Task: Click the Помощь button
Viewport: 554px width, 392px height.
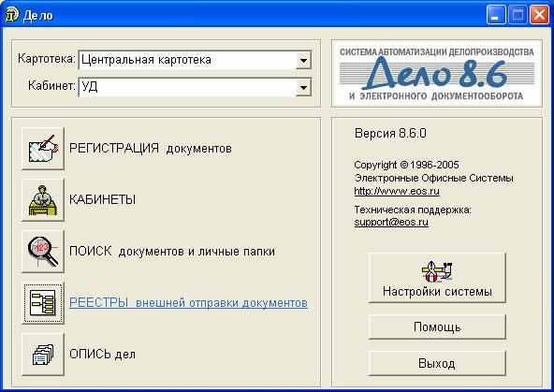Action: pyautogui.click(x=437, y=327)
